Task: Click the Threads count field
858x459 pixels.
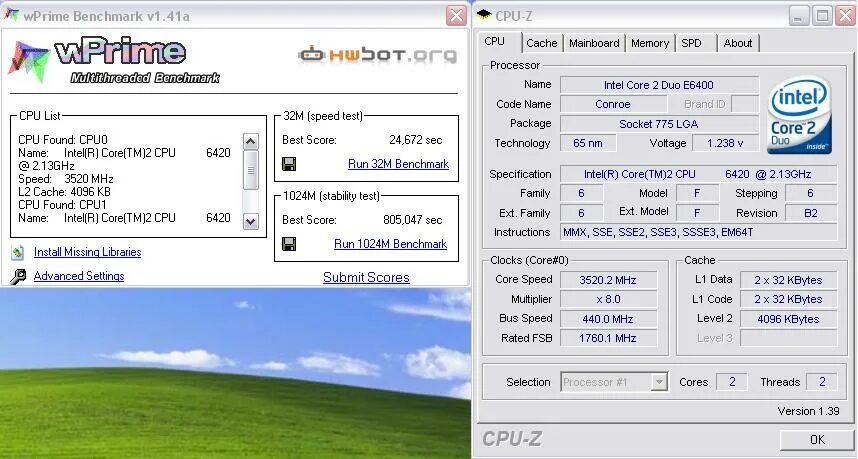Action: pyautogui.click(x=822, y=382)
